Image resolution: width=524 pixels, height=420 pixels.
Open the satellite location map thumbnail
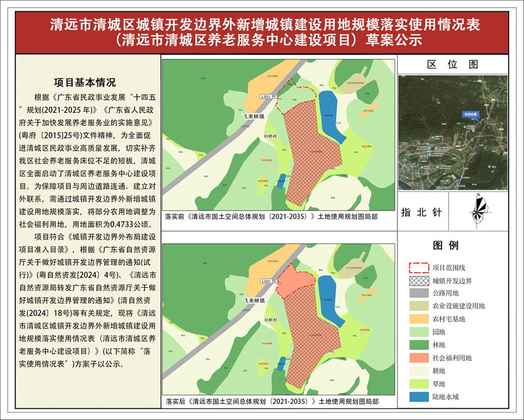tap(452, 132)
